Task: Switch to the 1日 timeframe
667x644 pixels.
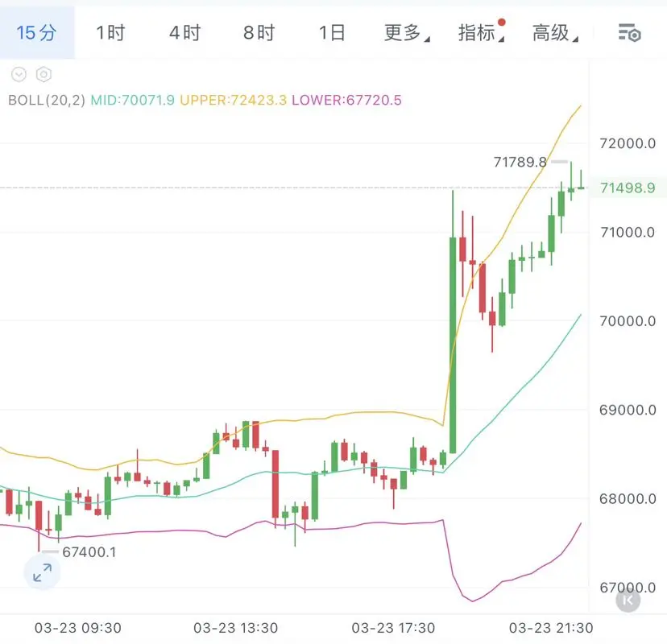Action: click(x=332, y=33)
